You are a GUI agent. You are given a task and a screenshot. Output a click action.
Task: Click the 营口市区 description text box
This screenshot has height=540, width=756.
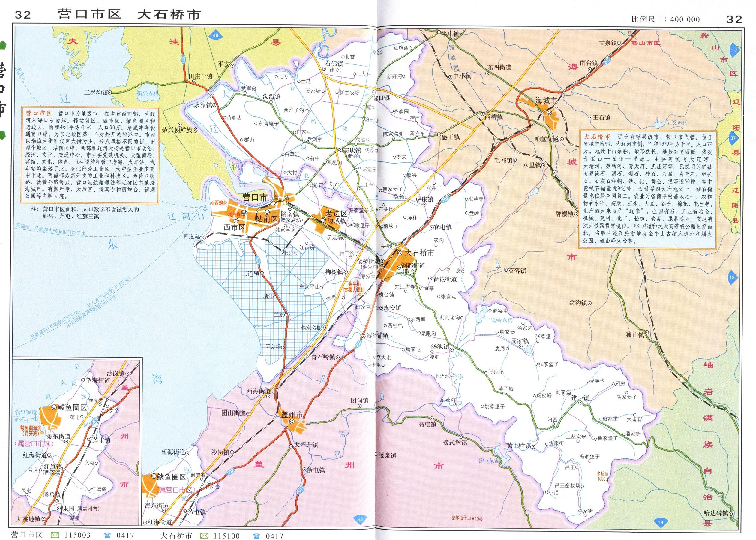point(90,154)
